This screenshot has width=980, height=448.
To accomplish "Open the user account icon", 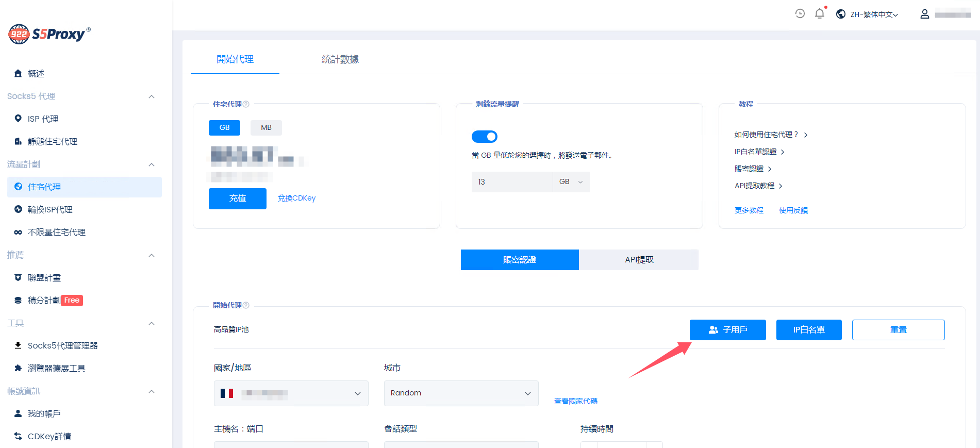I will 925,14.
